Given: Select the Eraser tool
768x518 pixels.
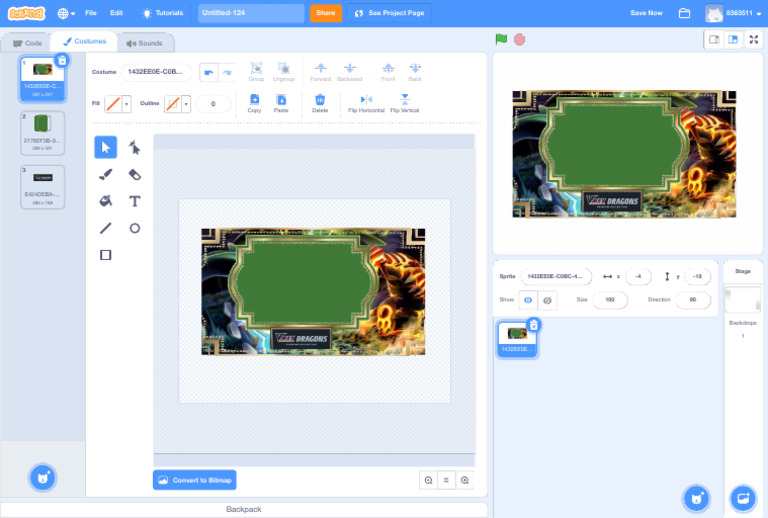Looking at the screenshot, I should (x=134, y=174).
